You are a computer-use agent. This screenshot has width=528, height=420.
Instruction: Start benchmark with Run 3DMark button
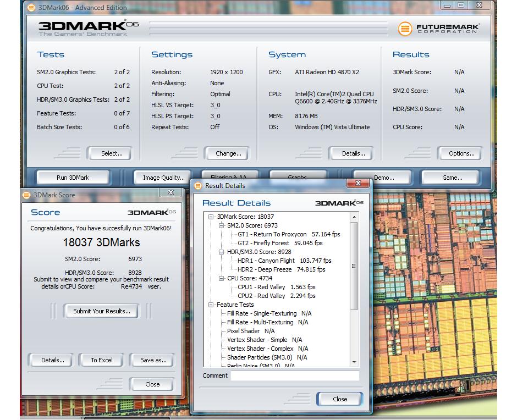tap(73, 178)
